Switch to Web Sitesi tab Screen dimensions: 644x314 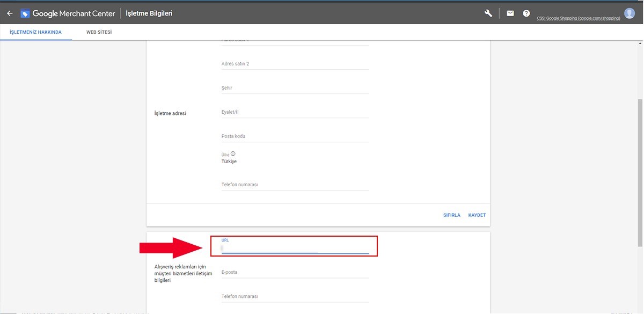pos(99,32)
